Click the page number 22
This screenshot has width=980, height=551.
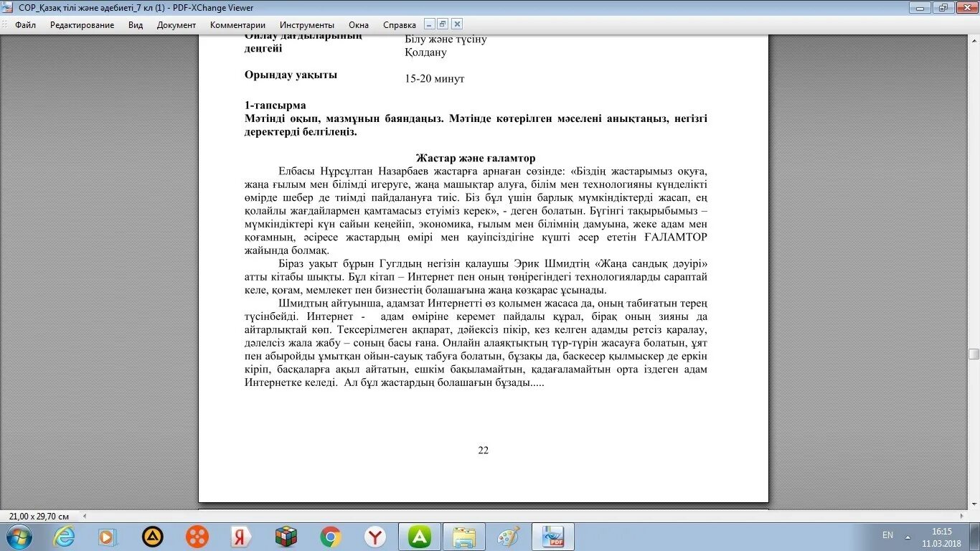[x=483, y=451]
